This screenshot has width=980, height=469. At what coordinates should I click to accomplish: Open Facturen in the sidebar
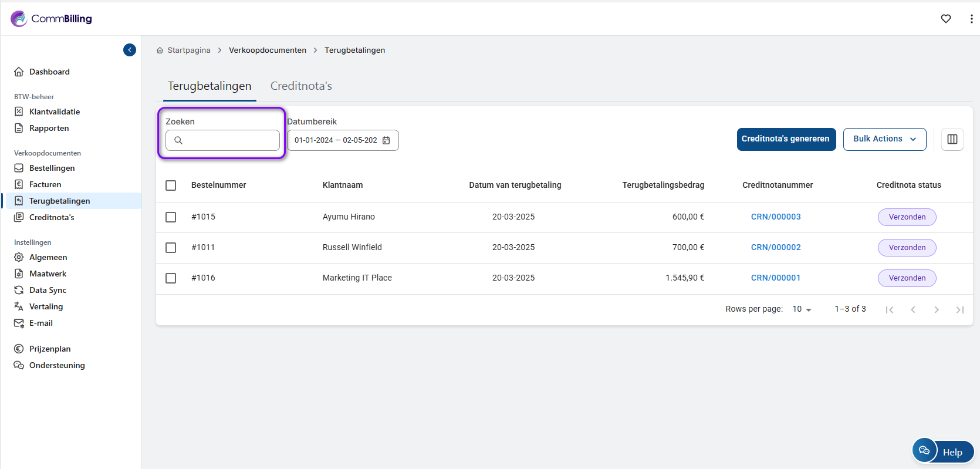45,184
